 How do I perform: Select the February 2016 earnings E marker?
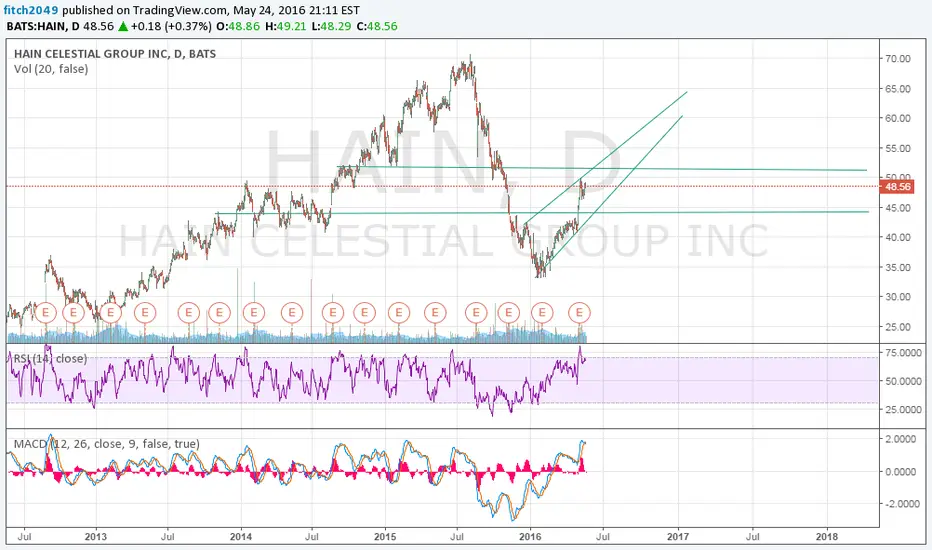[542, 312]
